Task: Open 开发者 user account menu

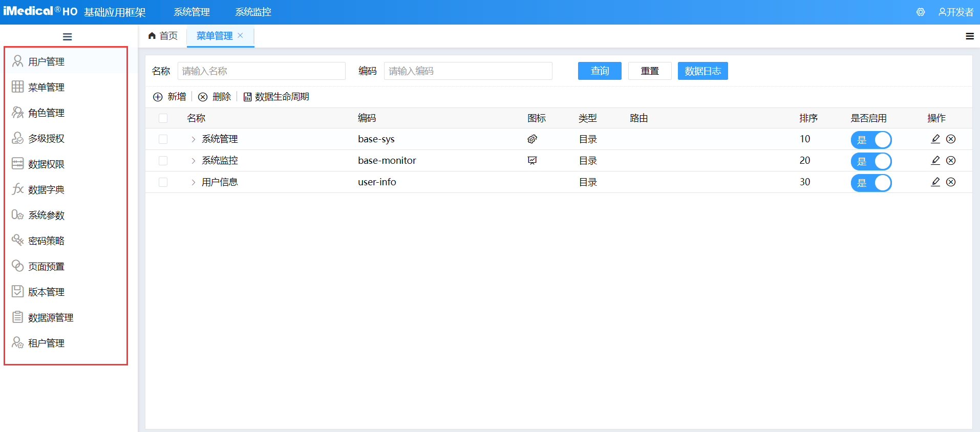Action: [x=956, y=12]
